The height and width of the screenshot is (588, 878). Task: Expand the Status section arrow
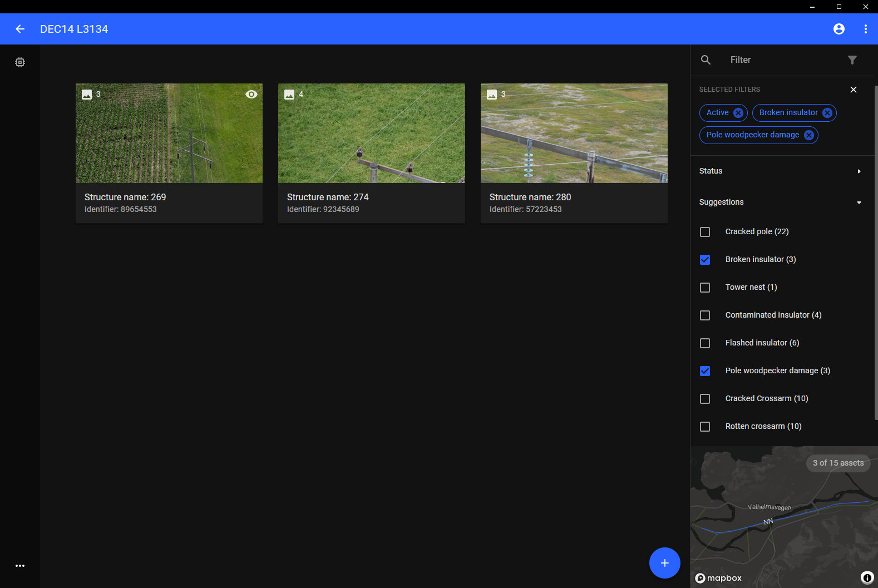point(859,171)
